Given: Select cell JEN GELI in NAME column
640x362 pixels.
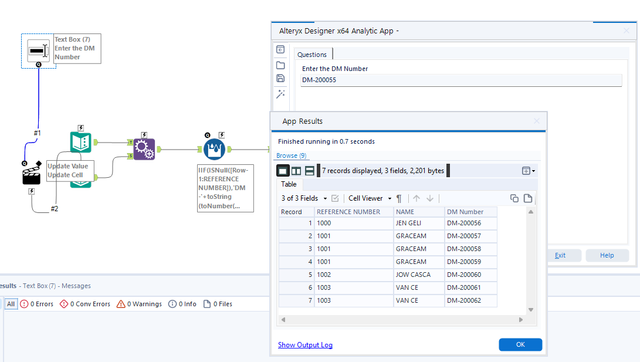Looking at the screenshot, I should pyautogui.click(x=419, y=223).
